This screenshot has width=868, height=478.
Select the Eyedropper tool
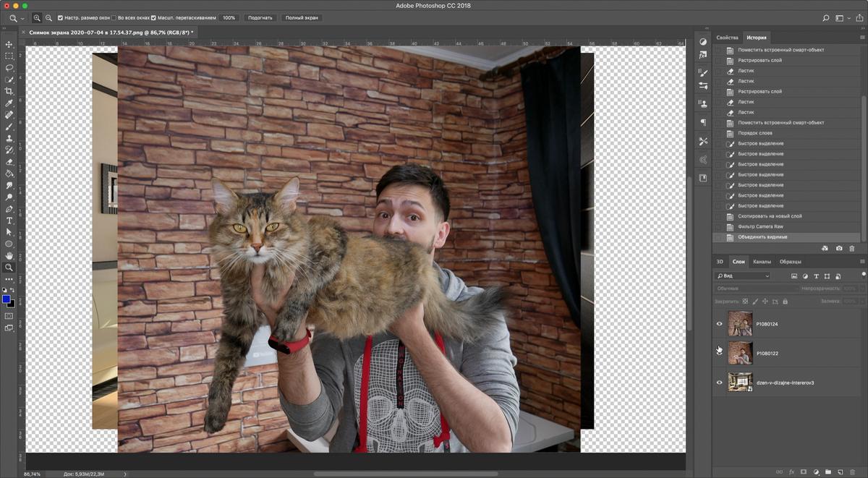point(9,103)
